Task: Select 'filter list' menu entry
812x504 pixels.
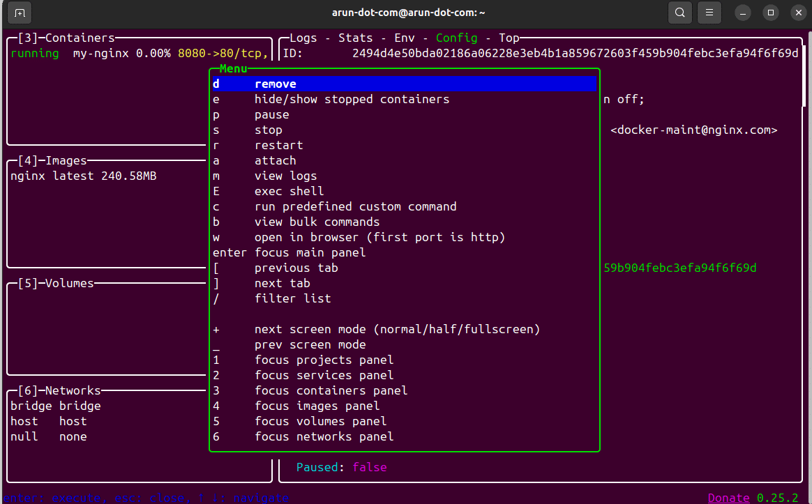Action: 405,298
